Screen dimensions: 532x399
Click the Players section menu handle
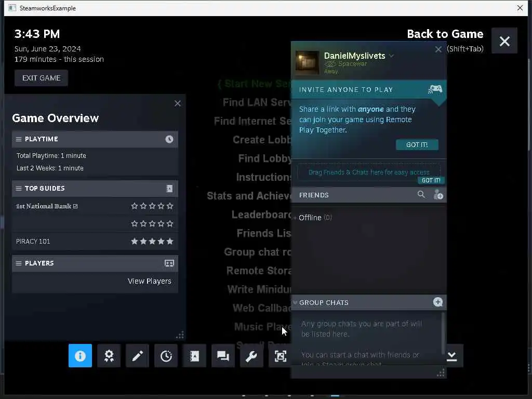click(19, 263)
